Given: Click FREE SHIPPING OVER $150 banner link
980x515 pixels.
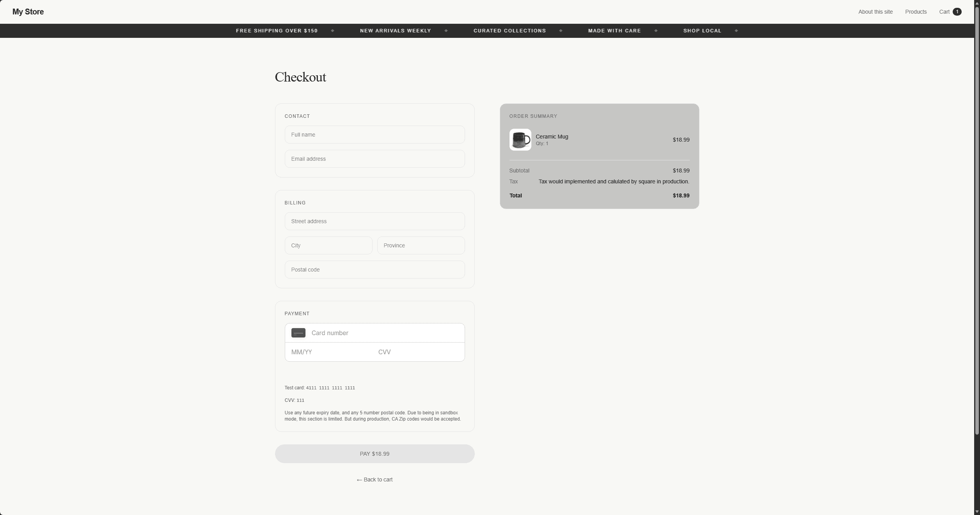Looking at the screenshot, I should (277, 30).
